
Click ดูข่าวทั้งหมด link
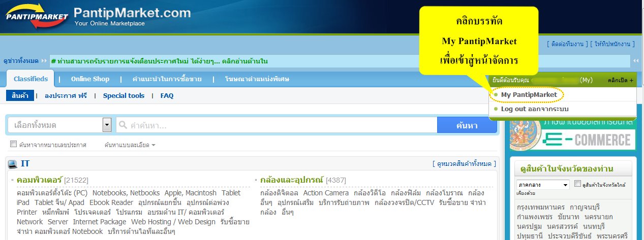coord(21,61)
